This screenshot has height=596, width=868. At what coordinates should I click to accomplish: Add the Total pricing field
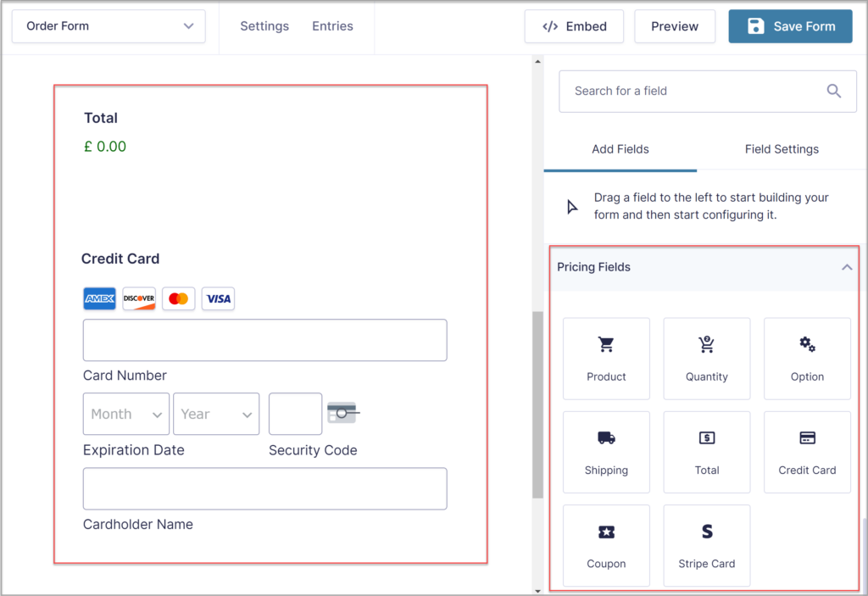pos(706,451)
